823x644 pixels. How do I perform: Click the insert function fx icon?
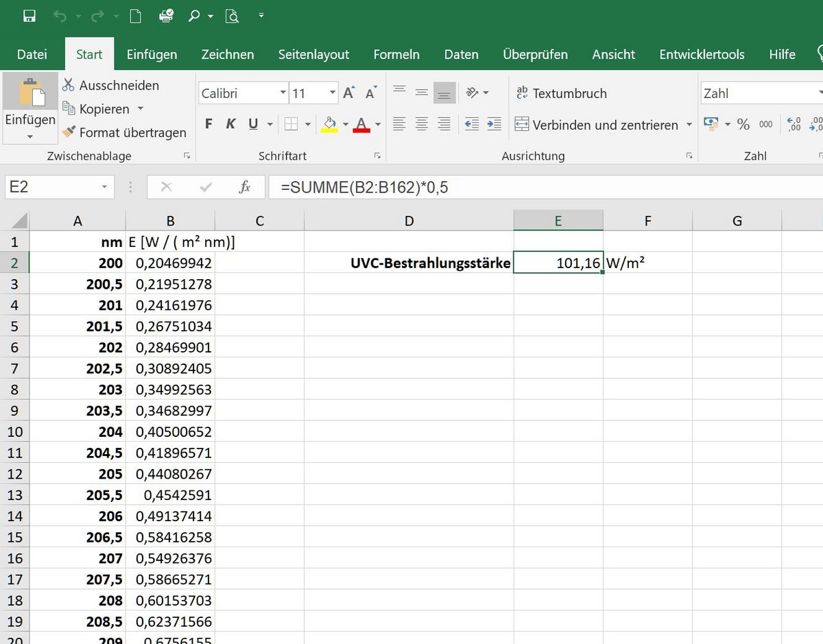[245, 187]
